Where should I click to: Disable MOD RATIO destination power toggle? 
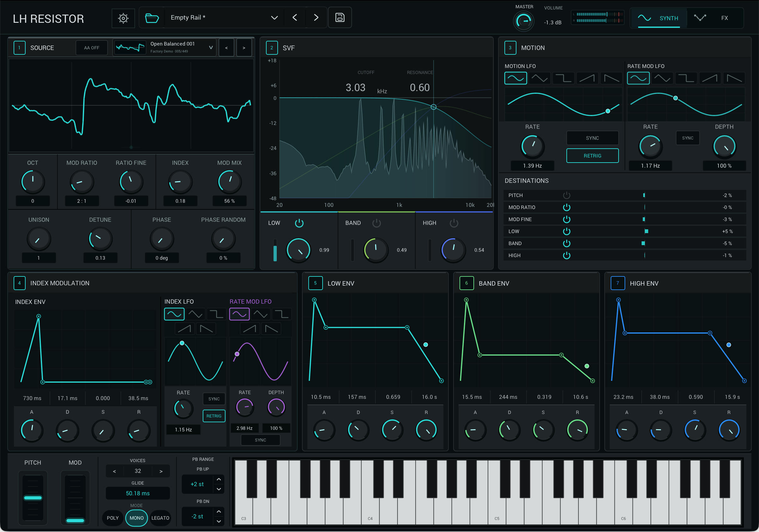(567, 207)
